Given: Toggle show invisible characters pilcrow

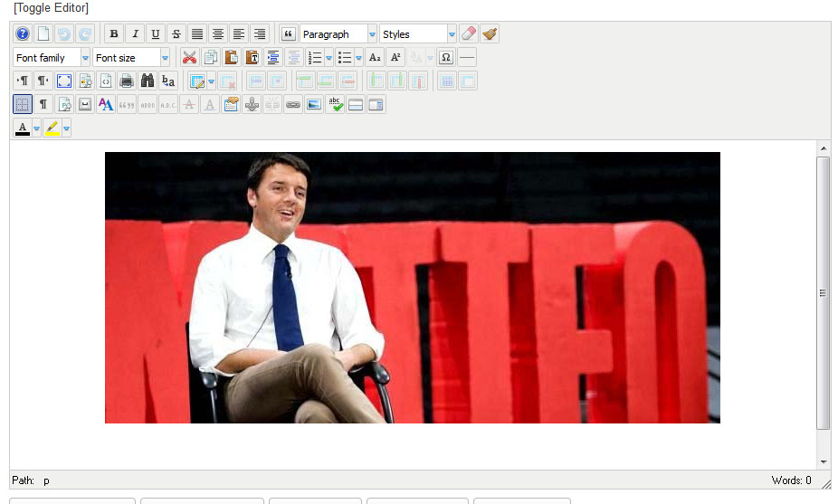Looking at the screenshot, I should tap(43, 105).
